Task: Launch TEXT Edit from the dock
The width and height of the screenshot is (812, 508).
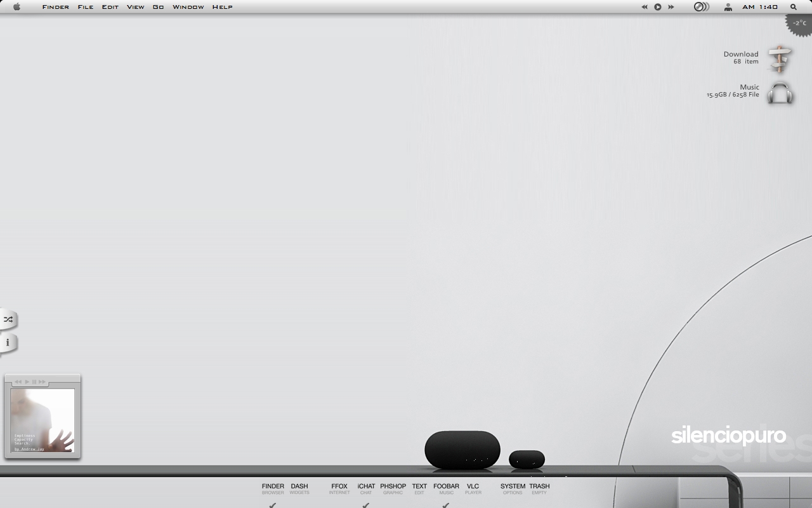Action: click(419, 488)
